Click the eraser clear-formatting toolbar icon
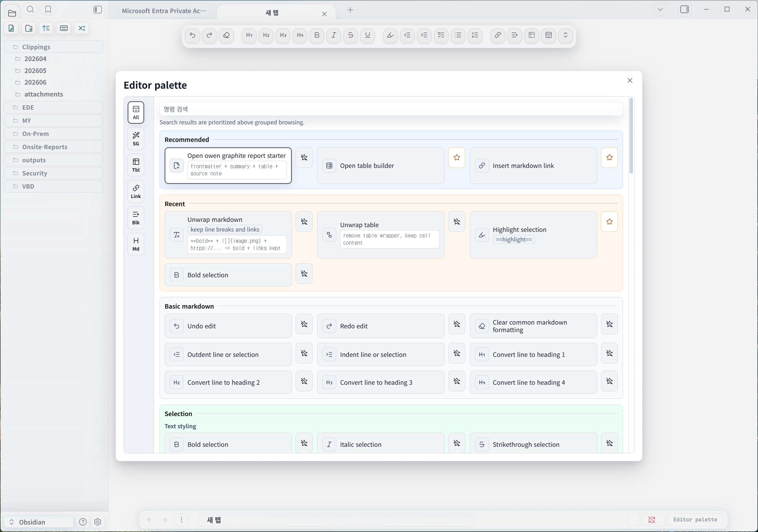This screenshot has height=532, width=758. (226, 35)
